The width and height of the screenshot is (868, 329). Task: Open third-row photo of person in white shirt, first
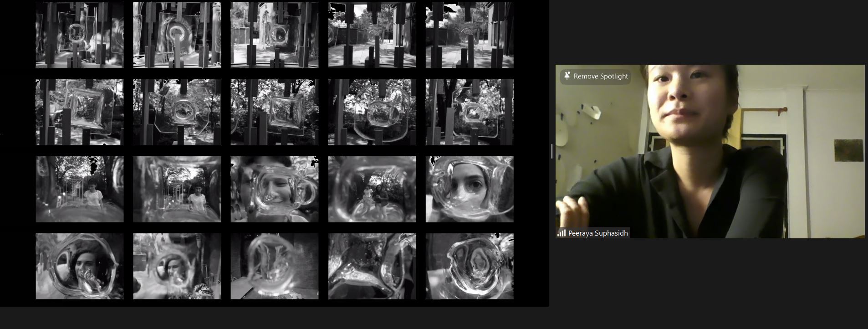pyautogui.click(x=80, y=189)
